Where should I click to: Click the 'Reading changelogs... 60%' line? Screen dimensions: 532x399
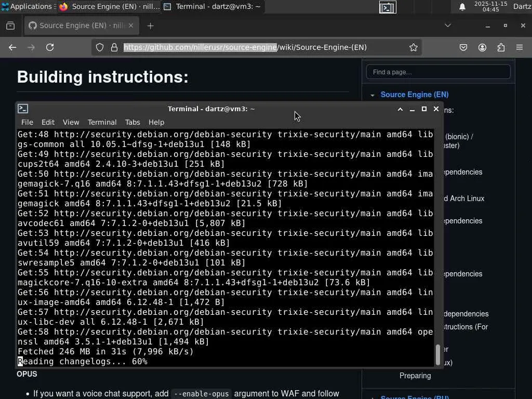click(83, 362)
